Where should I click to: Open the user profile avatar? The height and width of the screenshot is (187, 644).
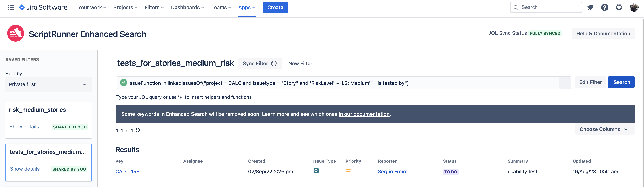(x=634, y=8)
